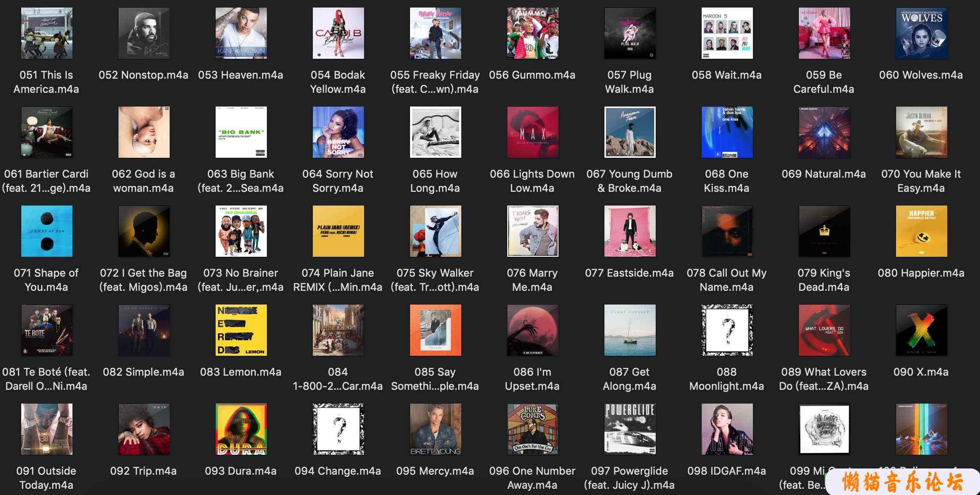Select the 072 I Get the Bag artwork
980x495 pixels.
[144, 231]
